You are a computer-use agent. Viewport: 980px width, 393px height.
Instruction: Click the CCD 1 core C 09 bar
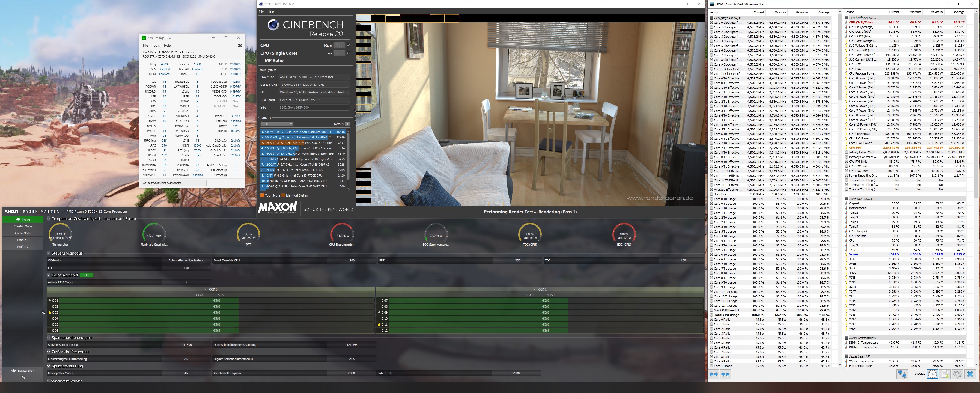click(x=478, y=312)
